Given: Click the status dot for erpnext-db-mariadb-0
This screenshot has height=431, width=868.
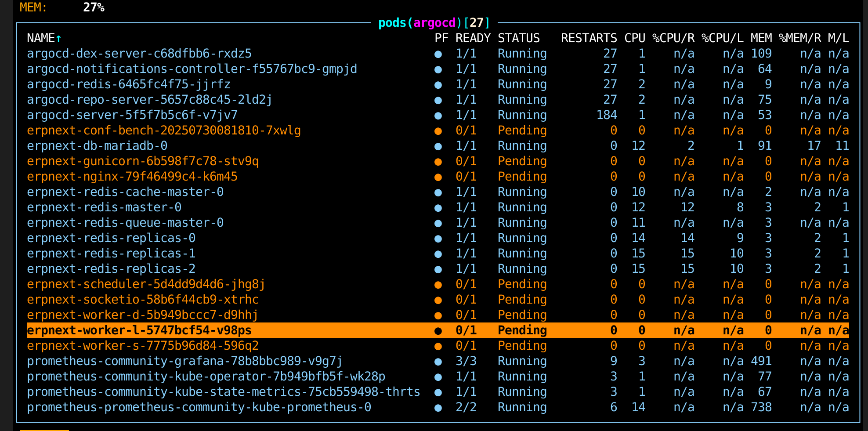Looking at the screenshot, I should [x=438, y=146].
